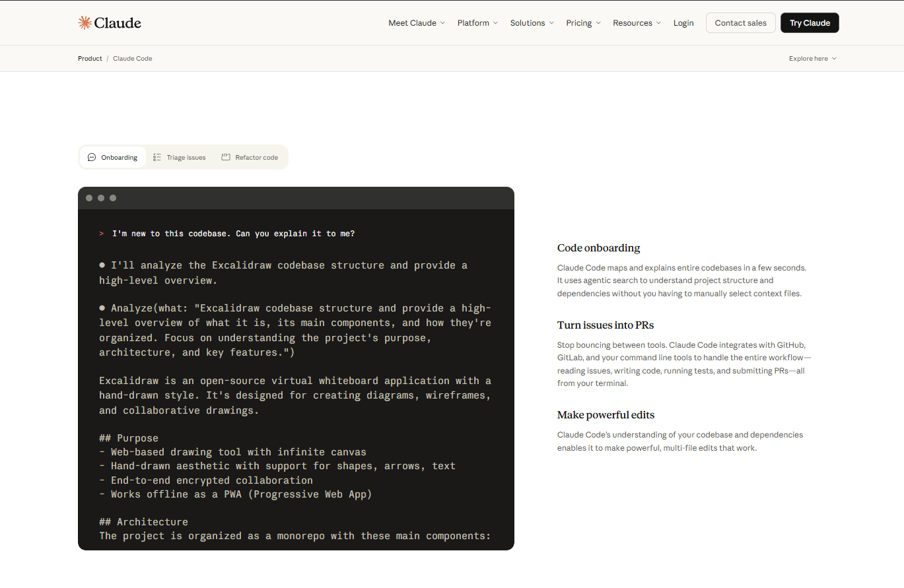Click the Claude starburst logo
Screen dimensions: 904x588
point(85,22)
